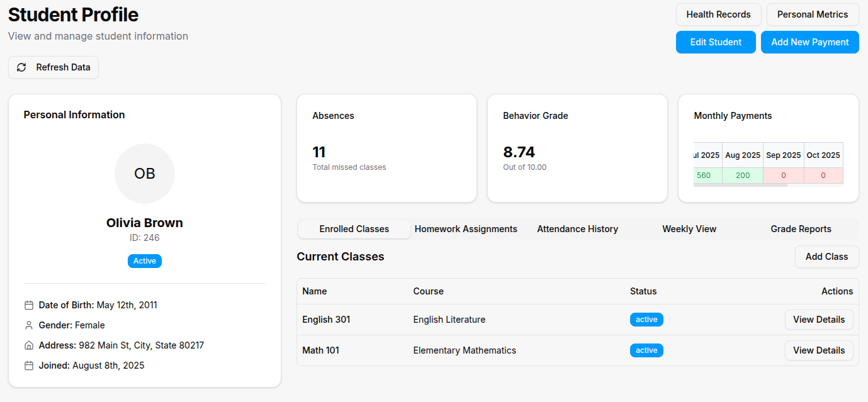The image size is (868, 402).
Task: Add a class with Add Class button
Action: click(826, 257)
